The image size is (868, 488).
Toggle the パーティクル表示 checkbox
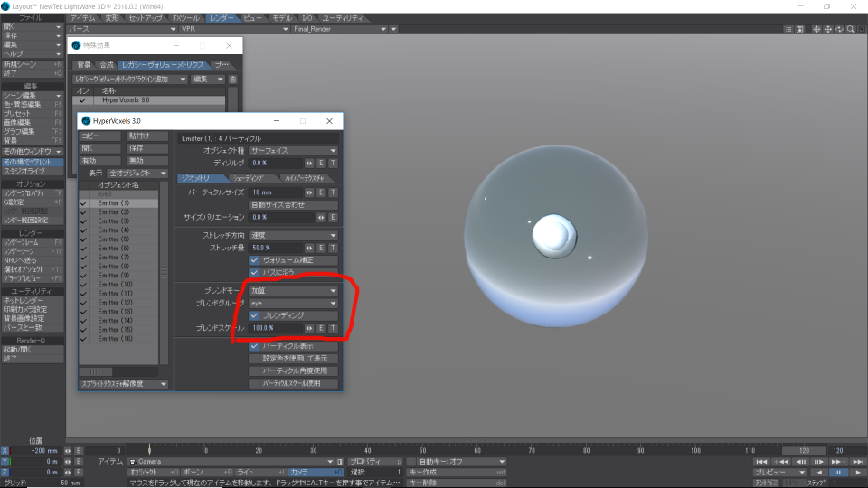[254, 346]
